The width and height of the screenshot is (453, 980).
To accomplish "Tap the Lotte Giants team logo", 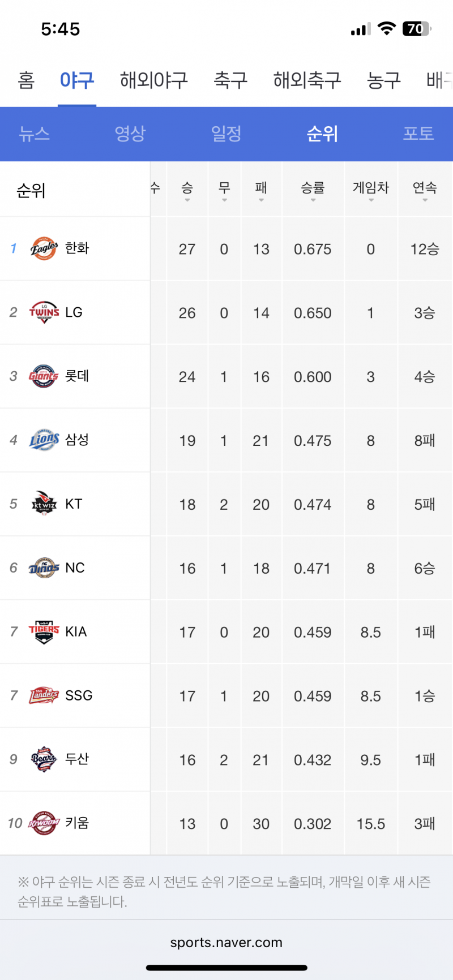I will (x=44, y=376).
